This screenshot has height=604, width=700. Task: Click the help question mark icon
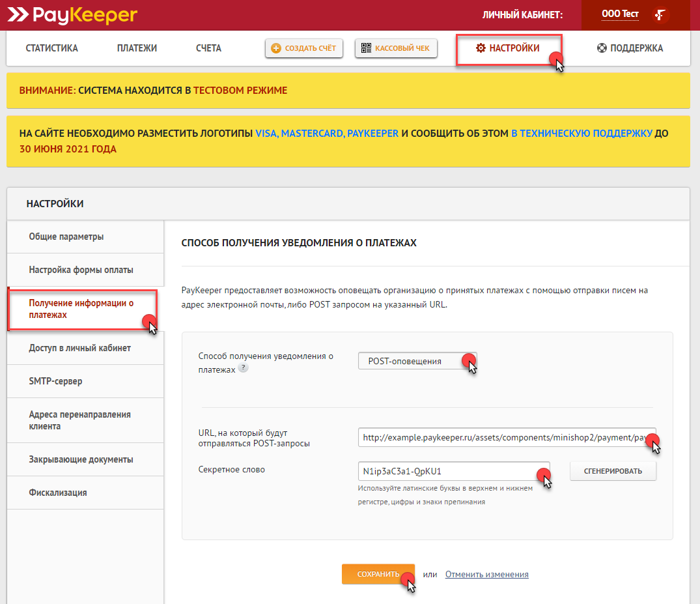coord(243,368)
